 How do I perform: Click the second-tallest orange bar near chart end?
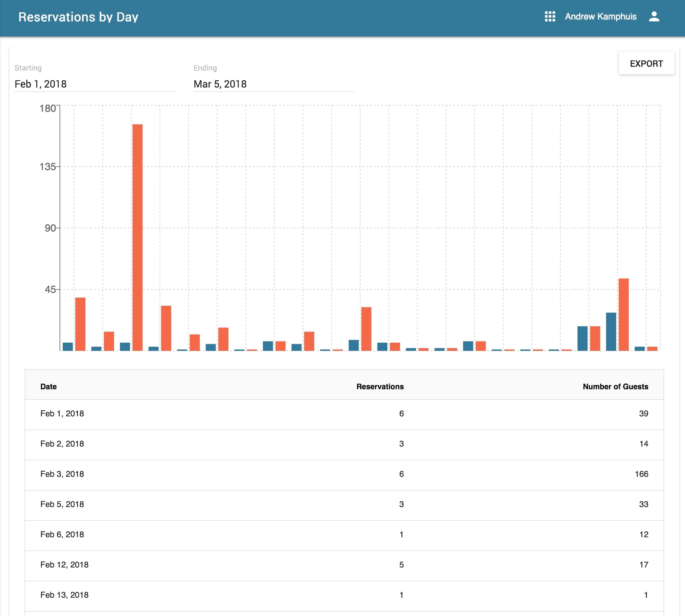tap(623, 314)
